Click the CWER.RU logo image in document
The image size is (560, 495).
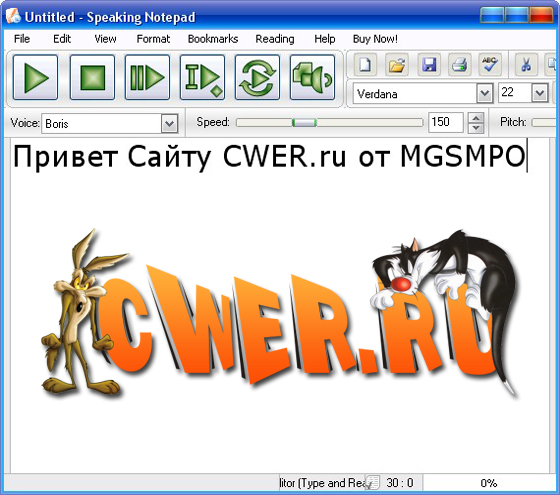[x=279, y=314]
